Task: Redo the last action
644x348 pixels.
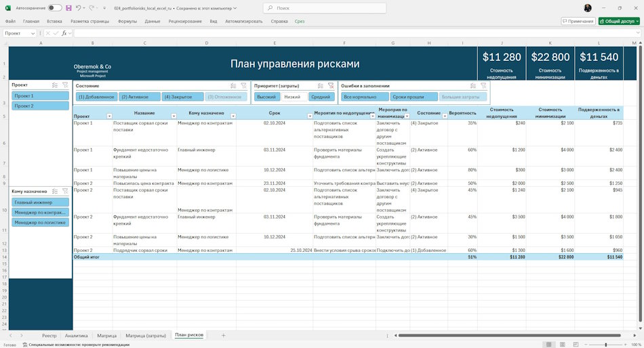Action: (x=92, y=8)
